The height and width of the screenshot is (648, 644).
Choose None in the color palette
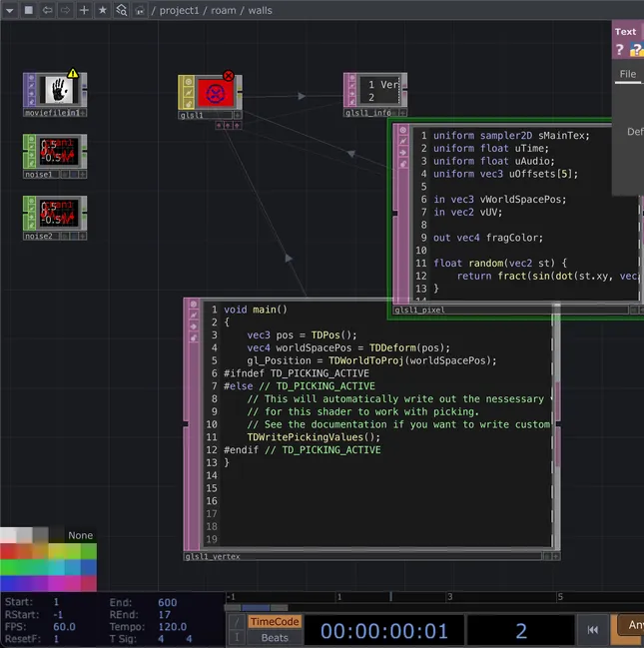coord(80,535)
